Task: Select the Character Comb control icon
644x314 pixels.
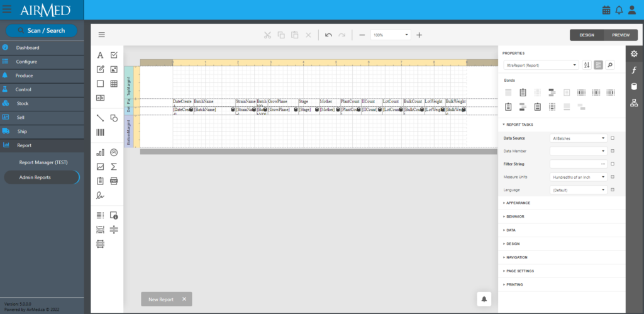Action: pyautogui.click(x=100, y=98)
